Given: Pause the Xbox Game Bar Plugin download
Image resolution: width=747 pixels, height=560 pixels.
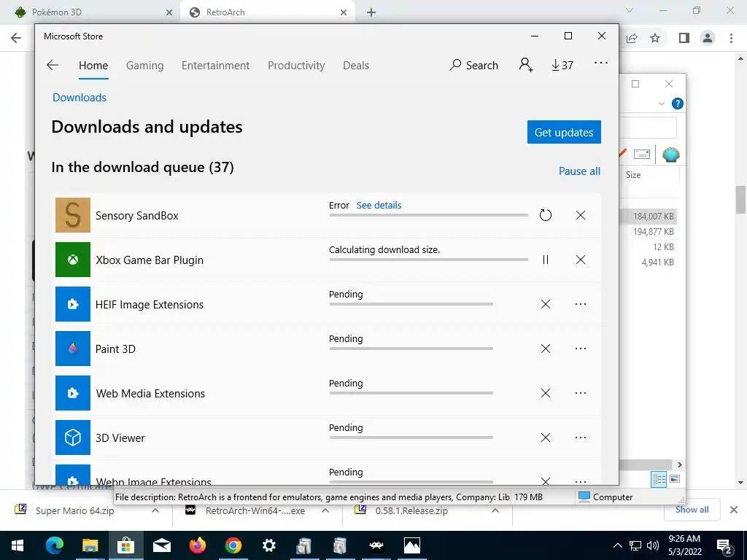Looking at the screenshot, I should 546,260.
